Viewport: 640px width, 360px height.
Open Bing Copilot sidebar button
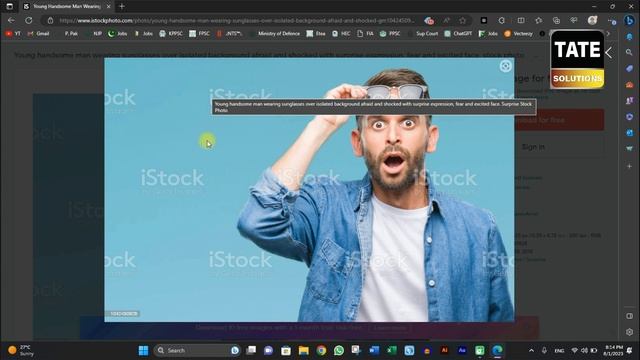click(x=629, y=20)
